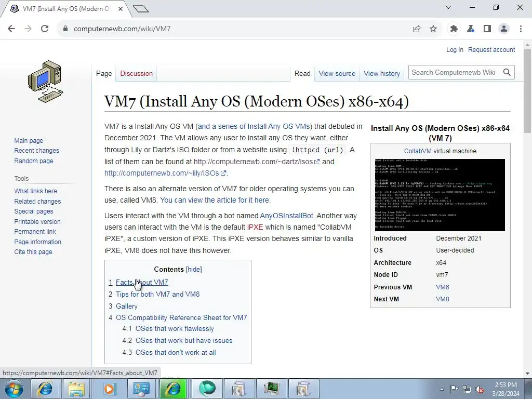Show hidden tray icons arrow
This screenshot has width=532, height=399.
pos(442,389)
